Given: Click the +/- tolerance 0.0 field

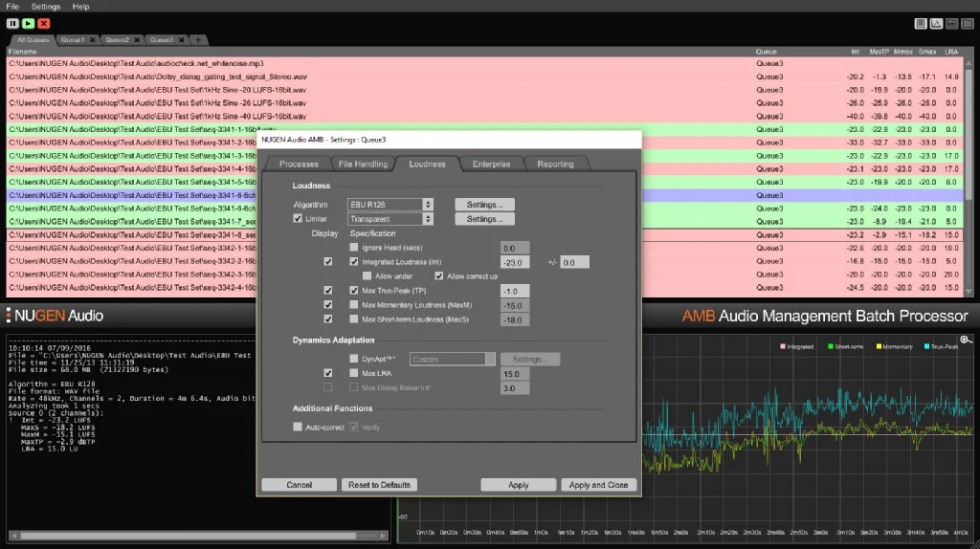Looking at the screenshot, I should (x=574, y=262).
